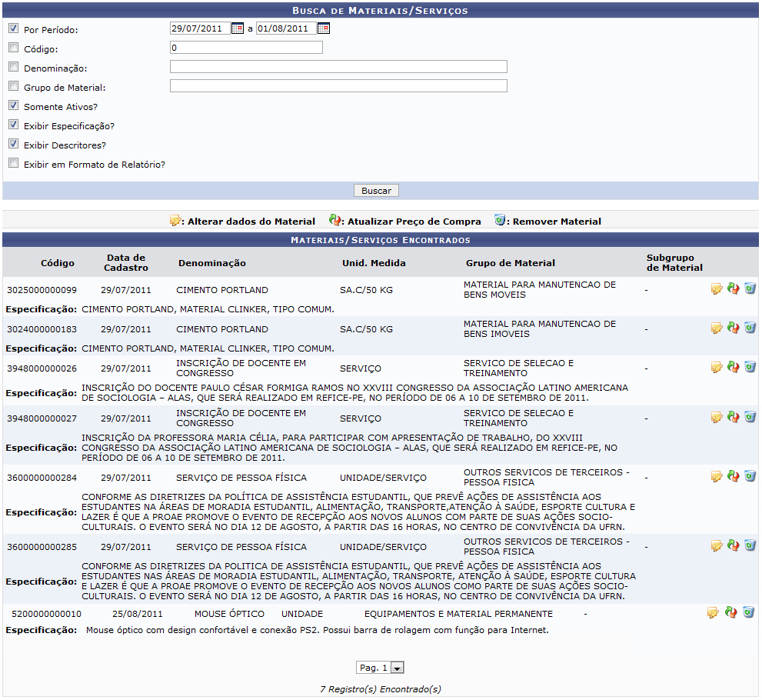Screen dimensions: 762x700
Task: Select code cell 5200000000010
Action: coord(47,614)
